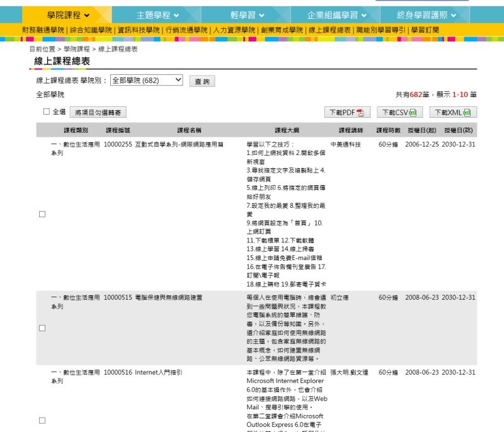Check the box for course 10000515

click(x=42, y=328)
